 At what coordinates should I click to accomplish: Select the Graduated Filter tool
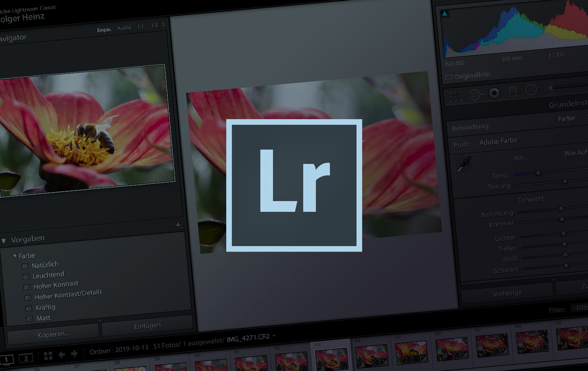point(513,91)
